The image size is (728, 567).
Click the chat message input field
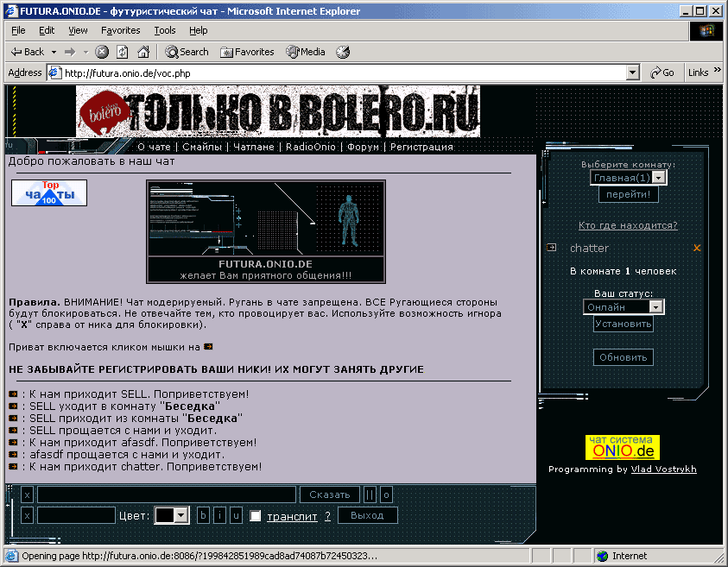(x=166, y=495)
